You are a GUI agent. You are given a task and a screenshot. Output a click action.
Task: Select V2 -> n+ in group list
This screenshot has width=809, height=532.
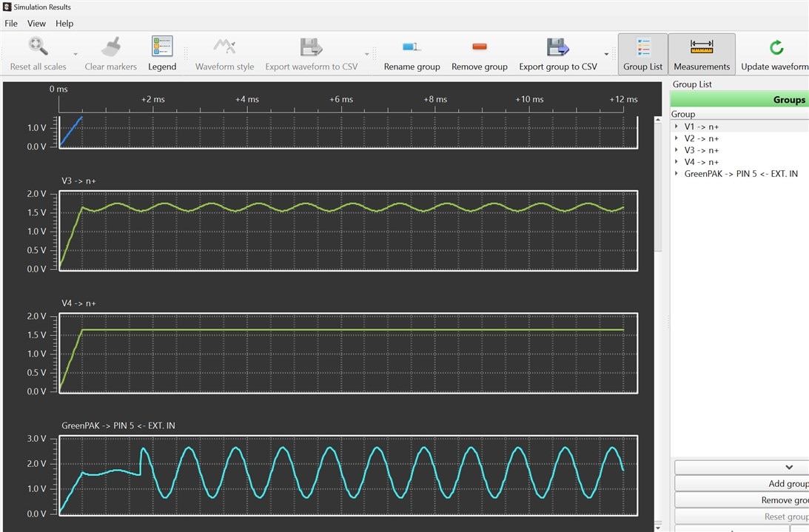coord(701,138)
